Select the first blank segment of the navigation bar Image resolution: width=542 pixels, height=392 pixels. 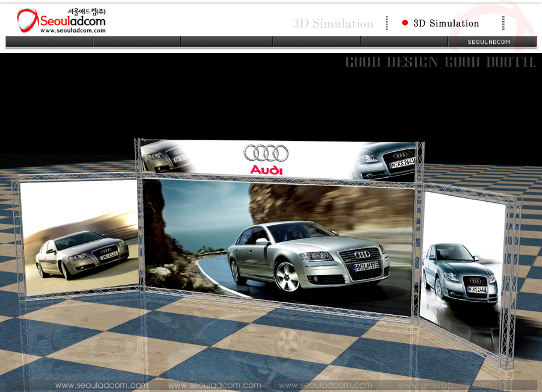coord(49,42)
